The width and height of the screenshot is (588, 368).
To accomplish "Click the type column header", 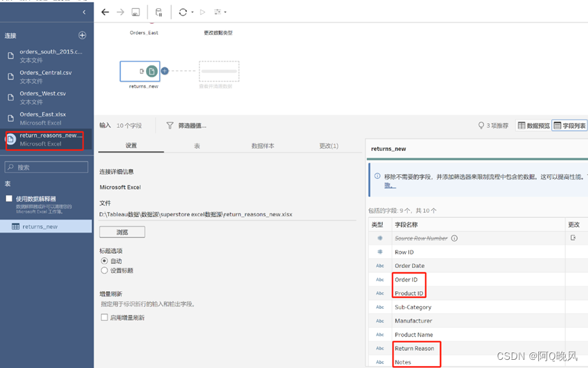I will click(x=377, y=224).
